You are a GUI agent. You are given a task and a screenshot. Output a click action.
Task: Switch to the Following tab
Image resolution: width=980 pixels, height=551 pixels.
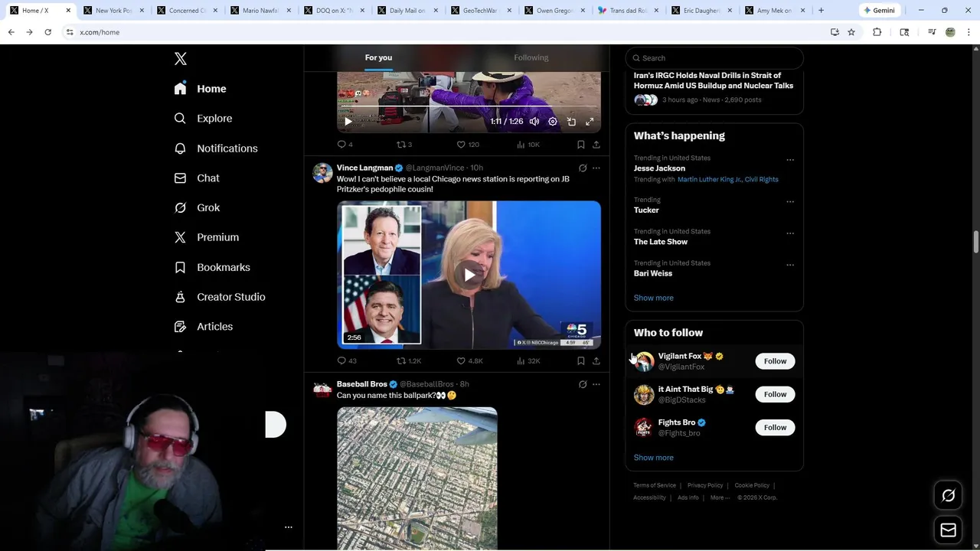click(x=531, y=57)
